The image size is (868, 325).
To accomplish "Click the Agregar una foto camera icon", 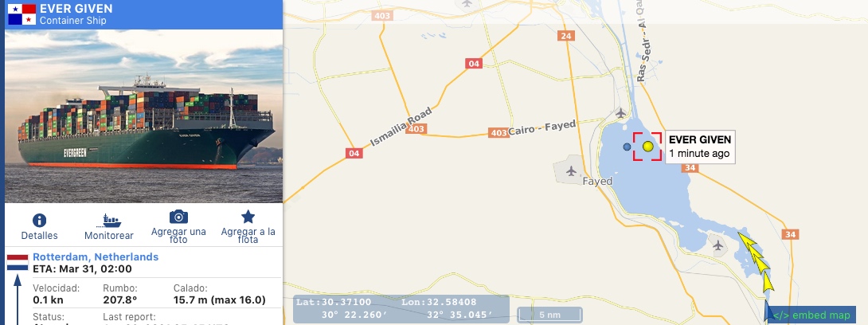I will [x=178, y=217].
